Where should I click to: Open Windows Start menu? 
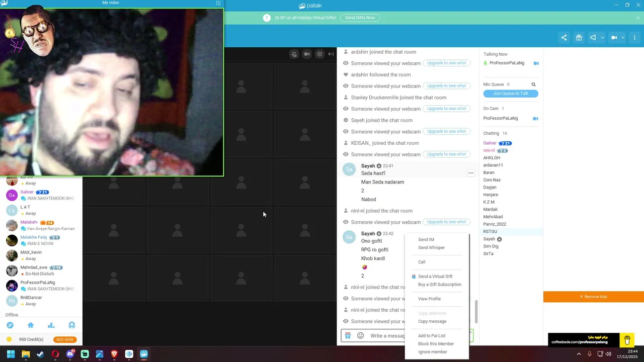point(11,354)
